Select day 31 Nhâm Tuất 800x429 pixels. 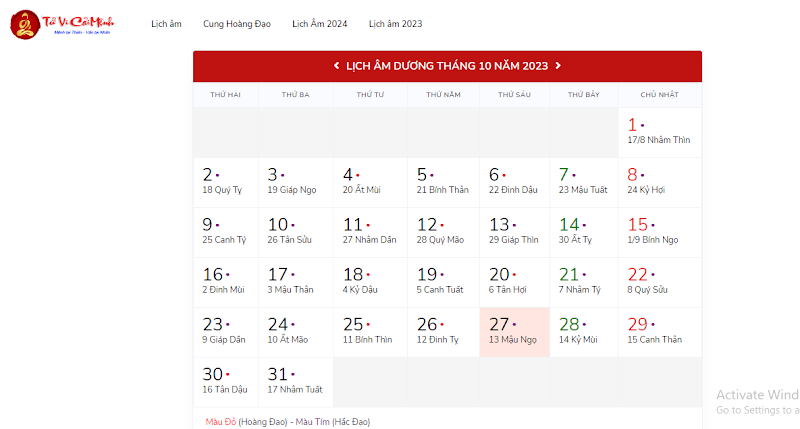click(x=296, y=382)
